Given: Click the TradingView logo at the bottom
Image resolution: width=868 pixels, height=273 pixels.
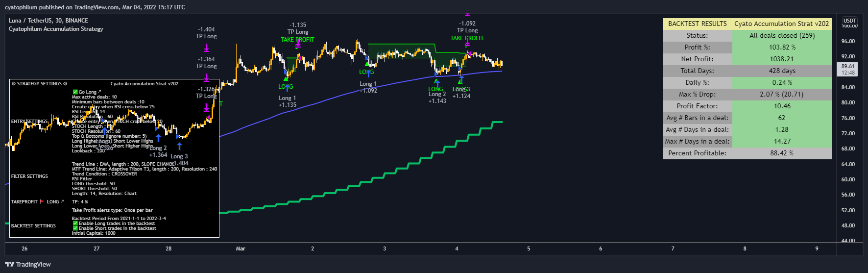Looking at the screenshot, I should [x=28, y=264].
